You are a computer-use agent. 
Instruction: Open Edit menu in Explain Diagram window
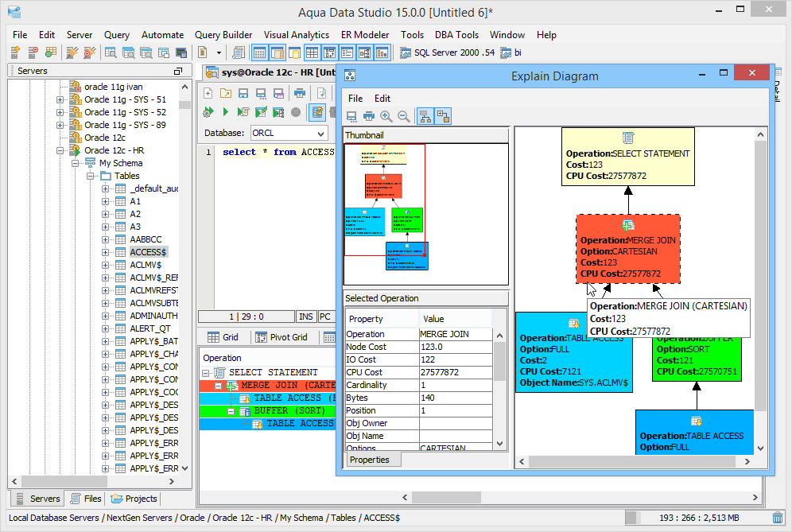tap(382, 99)
